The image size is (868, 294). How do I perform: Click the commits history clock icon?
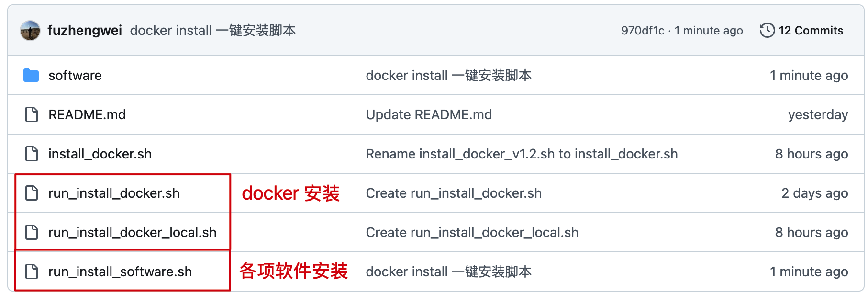(767, 31)
